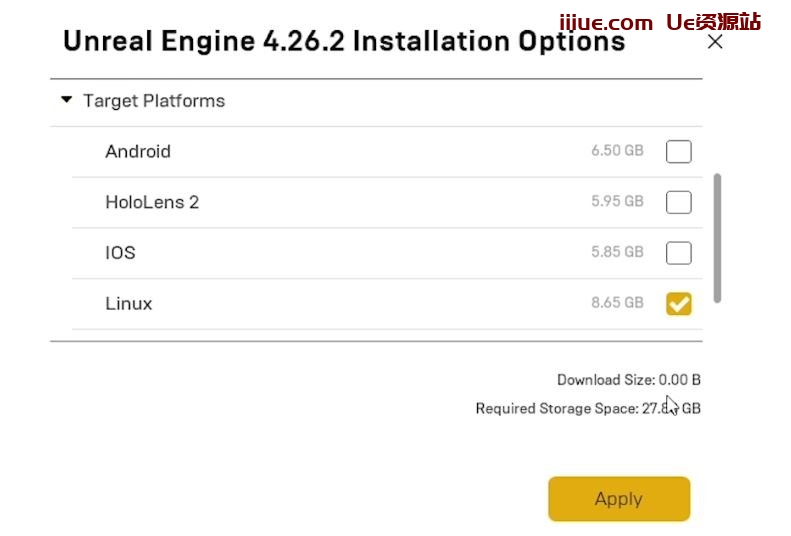Click the HoloLens 2 5.95 GB size
The image size is (791, 536).
(x=617, y=202)
